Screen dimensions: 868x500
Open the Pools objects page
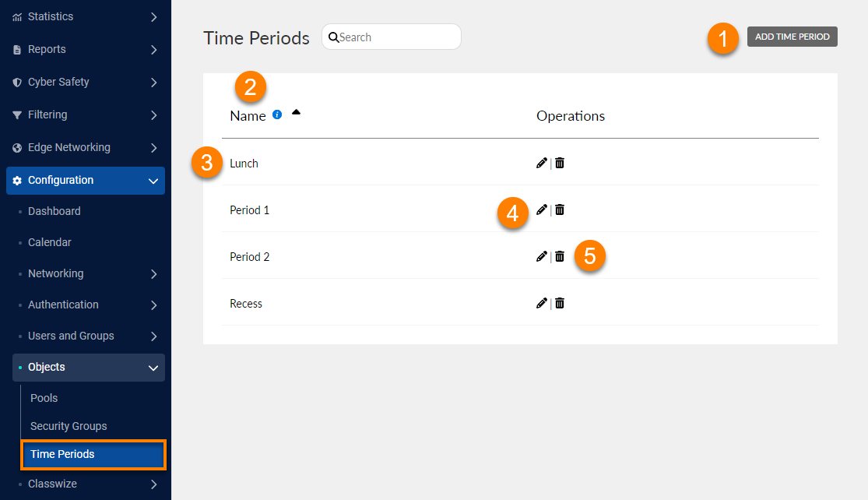(44, 398)
